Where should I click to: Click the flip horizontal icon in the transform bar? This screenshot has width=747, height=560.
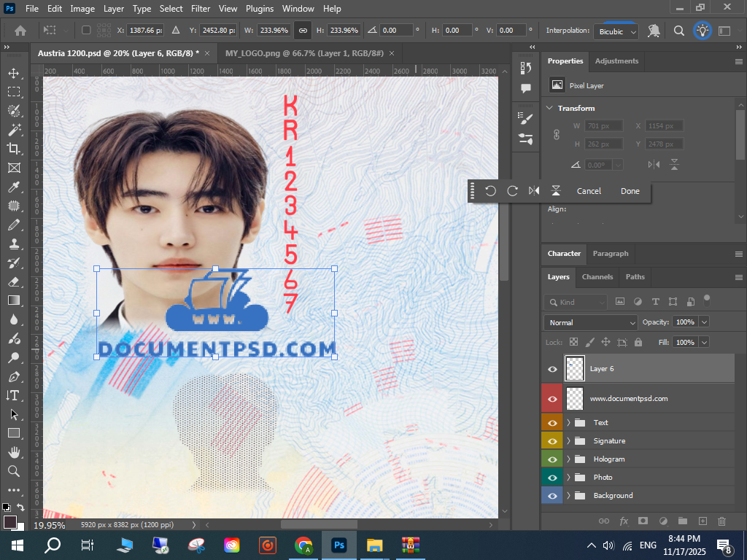(x=534, y=191)
